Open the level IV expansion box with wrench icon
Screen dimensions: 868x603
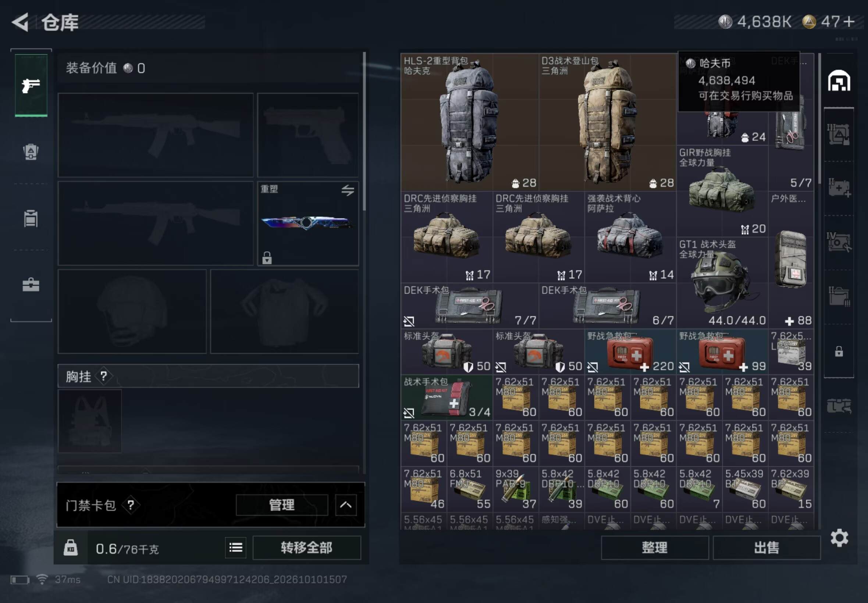pos(839,242)
